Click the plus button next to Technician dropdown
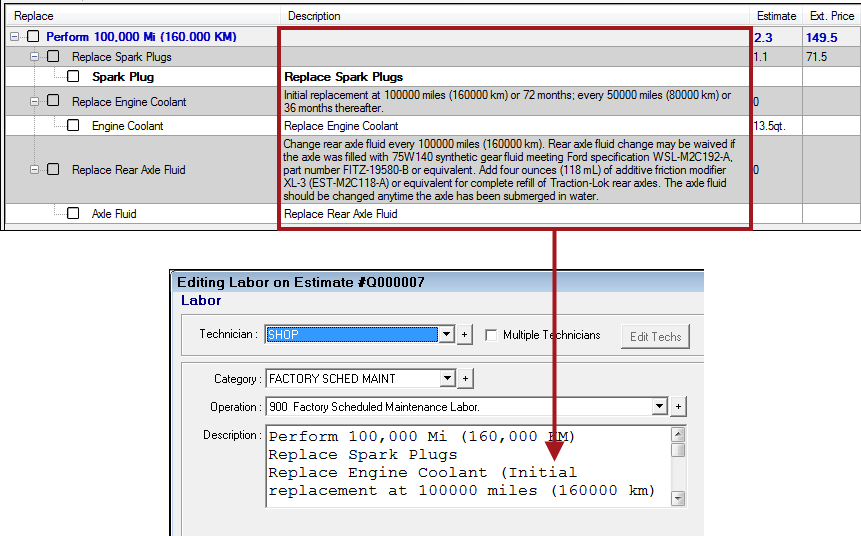This screenshot has height=536, width=861. click(x=464, y=335)
